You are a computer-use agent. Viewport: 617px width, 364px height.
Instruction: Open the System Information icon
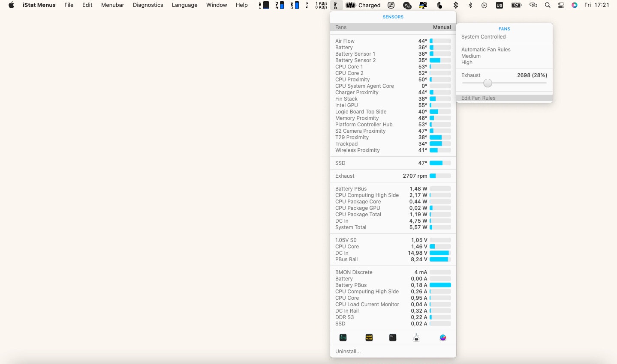tap(416, 337)
